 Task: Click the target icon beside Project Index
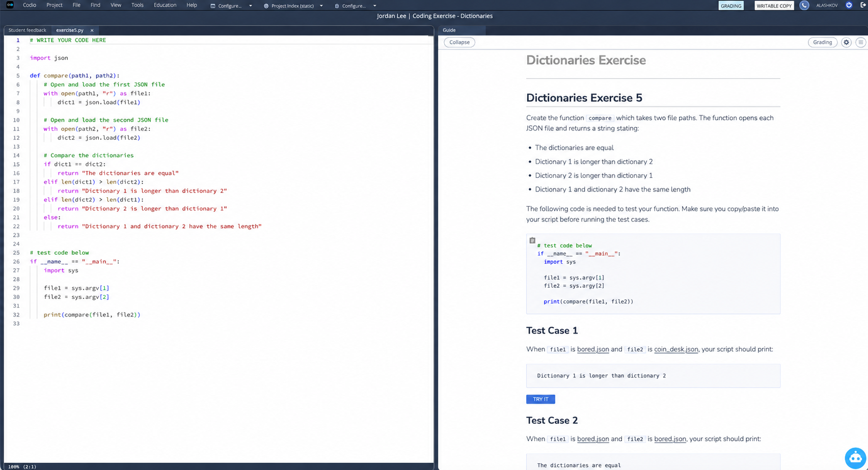click(x=266, y=6)
